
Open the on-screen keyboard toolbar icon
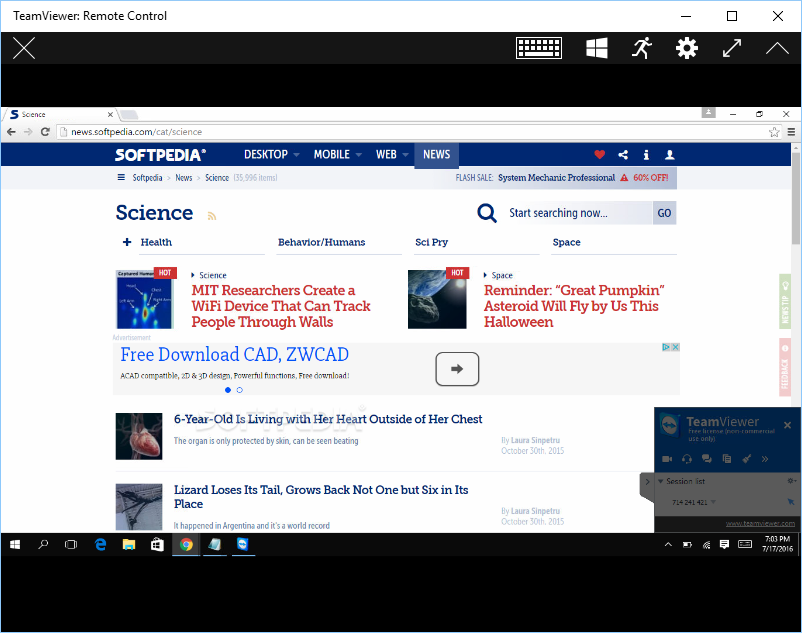pos(539,48)
